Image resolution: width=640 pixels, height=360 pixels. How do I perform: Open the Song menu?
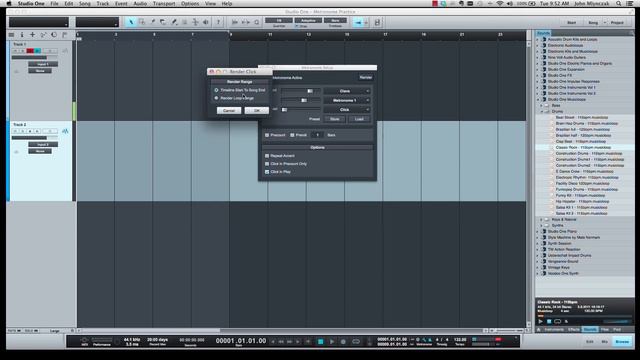[84, 4]
